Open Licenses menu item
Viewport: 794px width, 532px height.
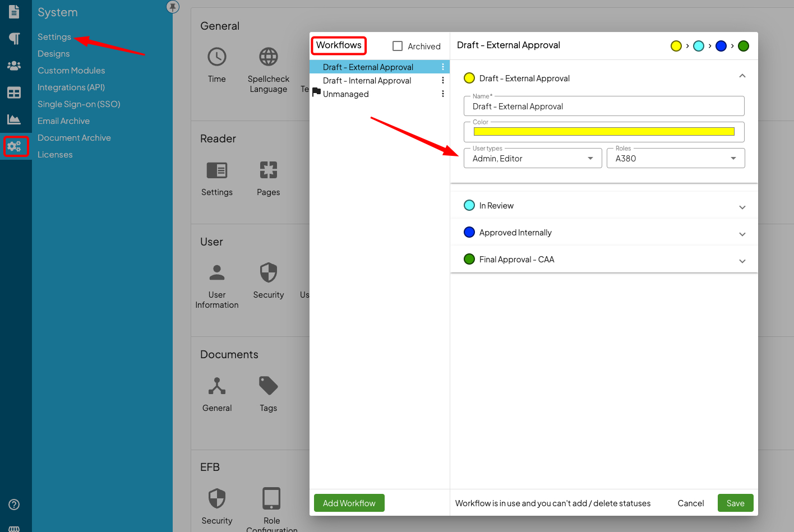(x=55, y=155)
